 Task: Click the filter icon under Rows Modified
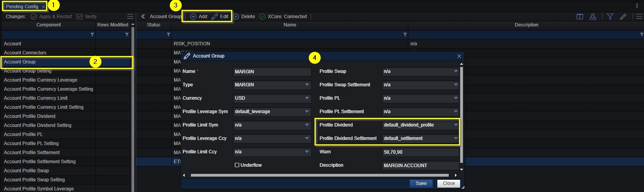tap(127, 35)
